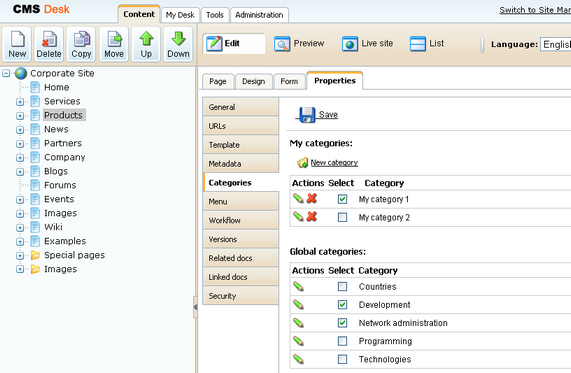This screenshot has width=571, height=373.
Task: Edit Network administration pencil icon
Action: coord(298,323)
